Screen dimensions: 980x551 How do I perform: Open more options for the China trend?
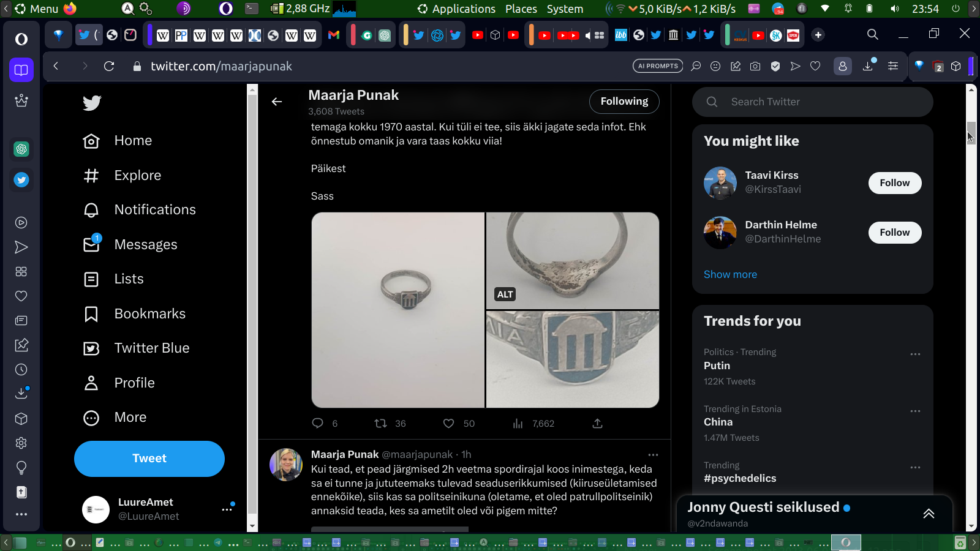pyautogui.click(x=915, y=411)
